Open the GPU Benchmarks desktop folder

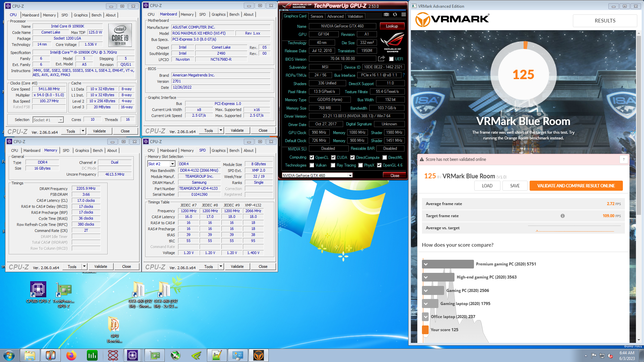pos(114,329)
